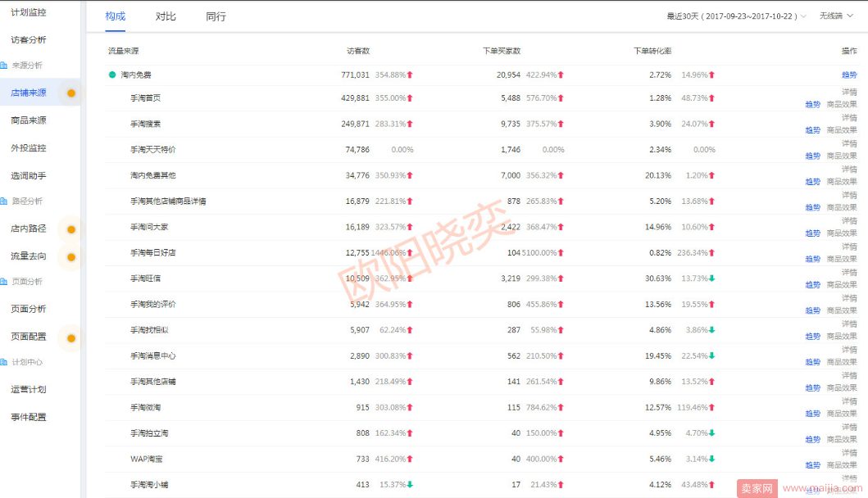Click 趋势 link for 手淘消息中心 row
868x498 pixels.
[x=812, y=362]
